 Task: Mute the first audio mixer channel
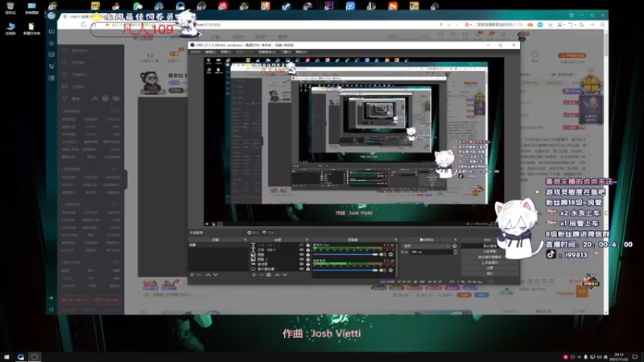coord(383,254)
